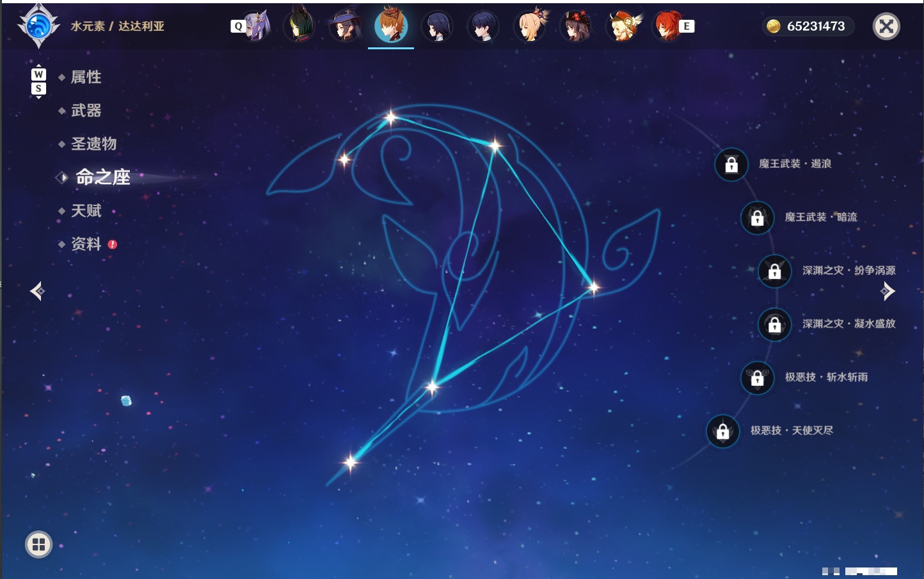The width and height of the screenshot is (924, 579).
Task: Select the ninth portrait with red hat
Action: pyautogui.click(x=623, y=26)
